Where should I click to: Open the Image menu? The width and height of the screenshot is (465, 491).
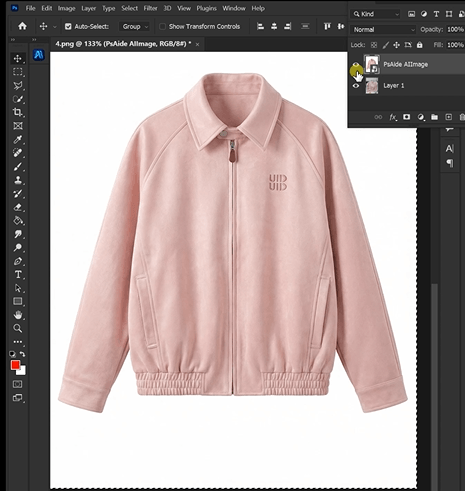pyautogui.click(x=67, y=8)
